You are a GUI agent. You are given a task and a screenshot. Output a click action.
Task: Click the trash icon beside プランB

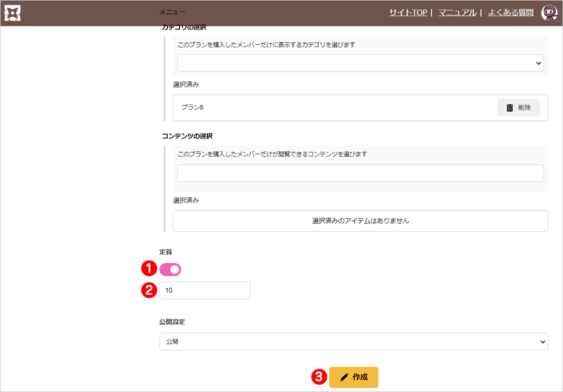pos(510,108)
